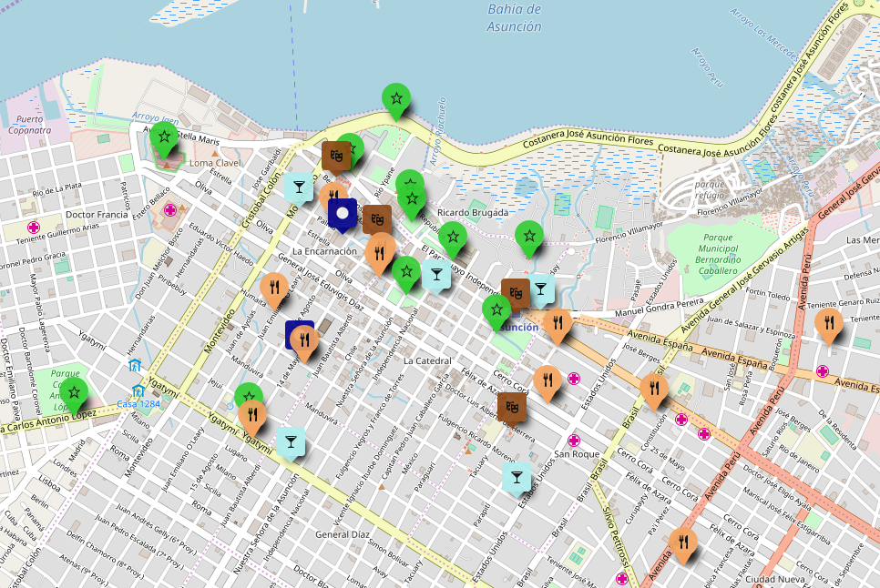880x588 pixels.
Task: Select the cyan cocktail marker near Montevideo and Oliva
Action: [x=297, y=185]
